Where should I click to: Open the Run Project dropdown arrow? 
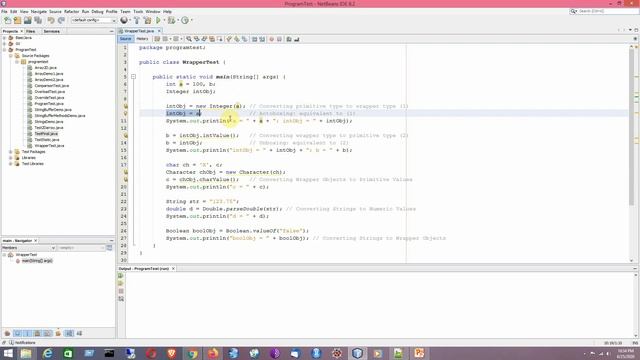[164, 20]
